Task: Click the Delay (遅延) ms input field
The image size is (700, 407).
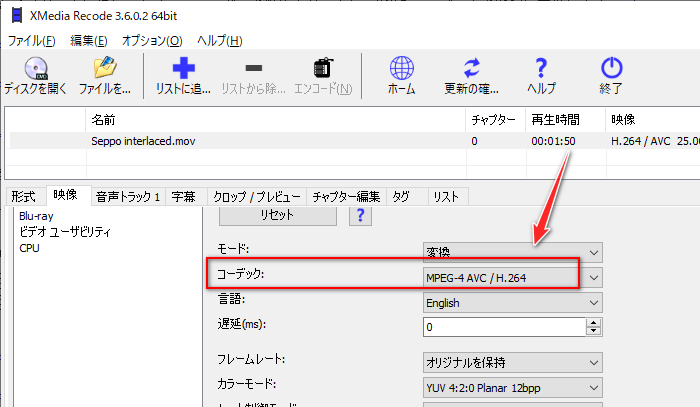Action: pyautogui.click(x=504, y=327)
